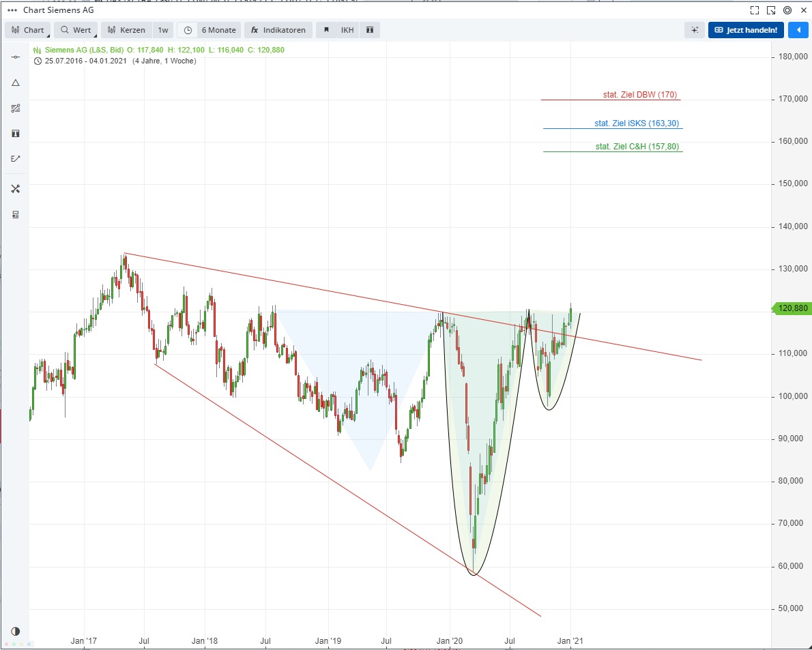
Task: Open the three-dot menu beside Chart Siemens AG
Action: point(12,10)
